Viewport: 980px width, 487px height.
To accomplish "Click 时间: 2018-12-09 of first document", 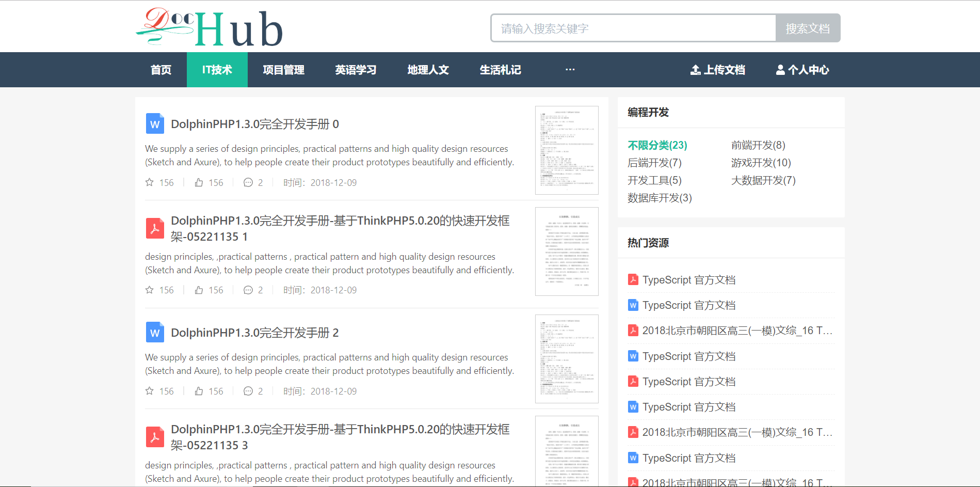I will tap(320, 182).
